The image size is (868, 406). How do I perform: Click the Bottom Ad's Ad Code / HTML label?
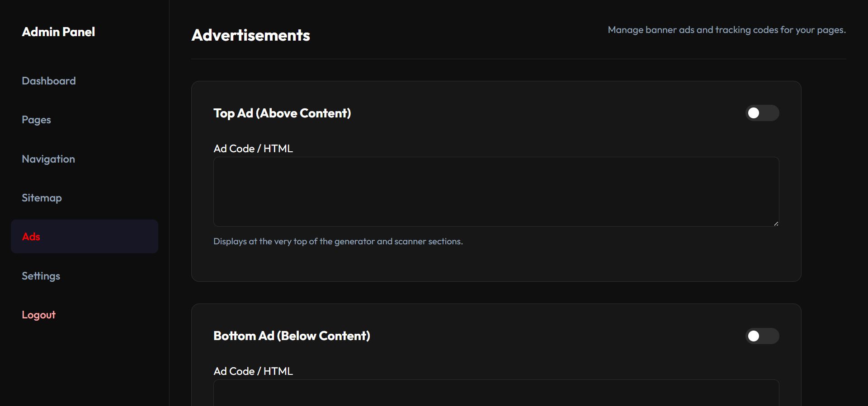point(253,371)
